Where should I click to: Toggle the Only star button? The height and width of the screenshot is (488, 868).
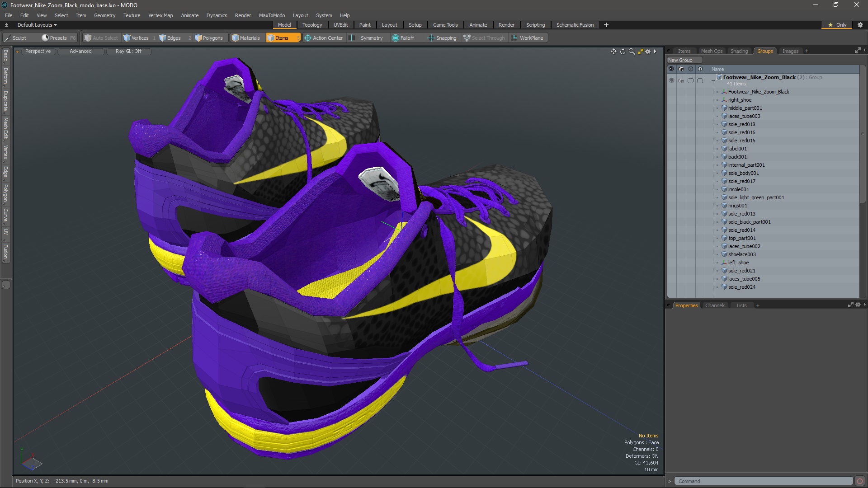837,25
